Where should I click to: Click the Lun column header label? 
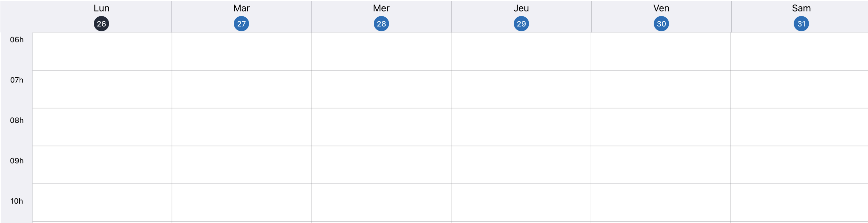[101, 8]
